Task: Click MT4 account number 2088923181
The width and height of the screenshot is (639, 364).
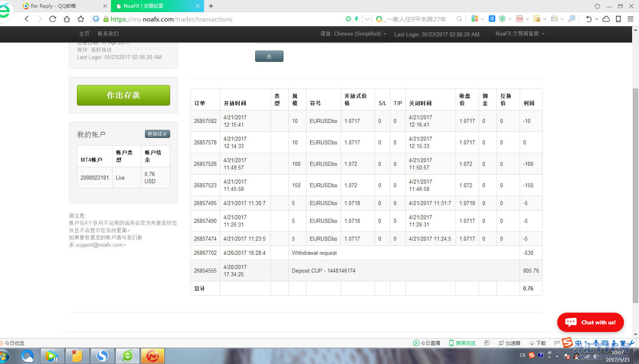Action: pos(95,178)
